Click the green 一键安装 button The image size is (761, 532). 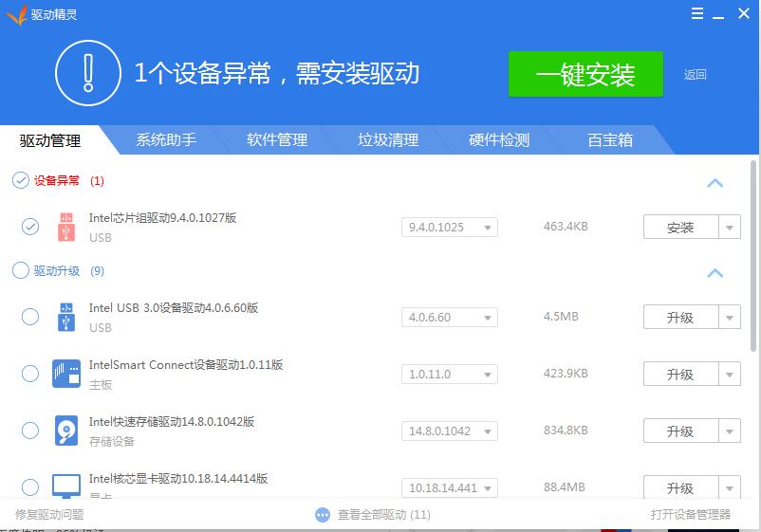point(585,74)
